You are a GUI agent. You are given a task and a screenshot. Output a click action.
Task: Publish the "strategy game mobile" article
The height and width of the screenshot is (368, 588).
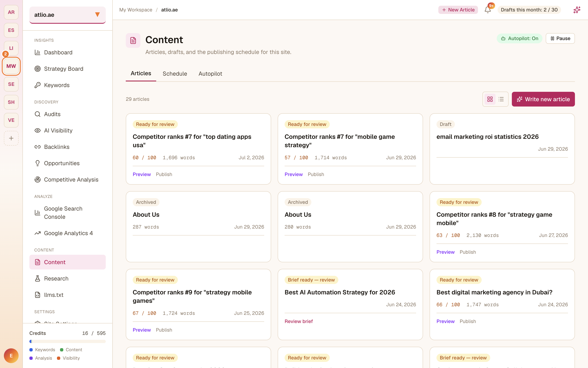468,252
